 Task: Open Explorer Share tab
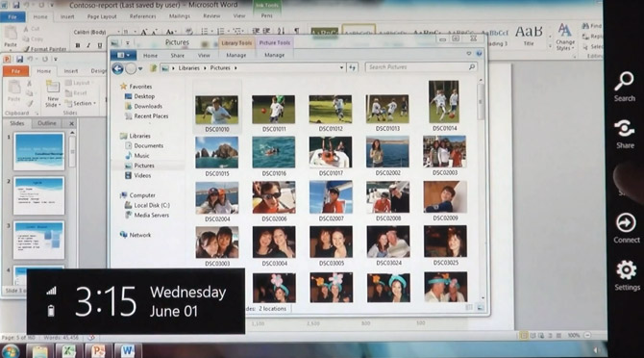click(178, 56)
